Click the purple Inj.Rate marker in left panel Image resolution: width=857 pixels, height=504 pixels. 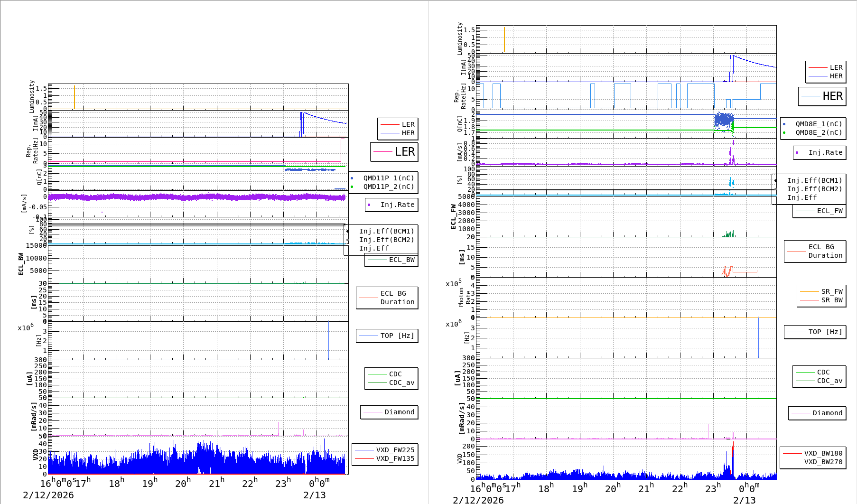pyautogui.click(x=369, y=205)
